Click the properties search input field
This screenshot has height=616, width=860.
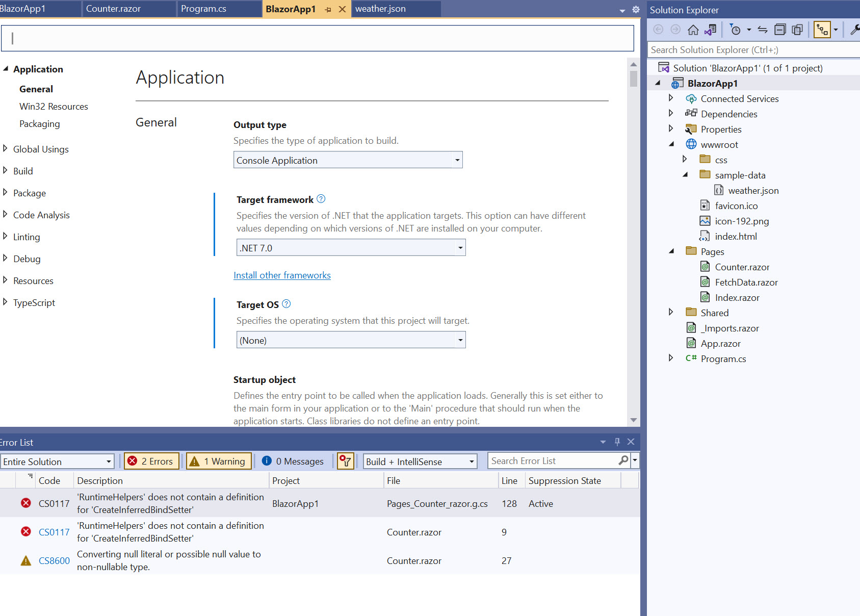click(x=317, y=38)
